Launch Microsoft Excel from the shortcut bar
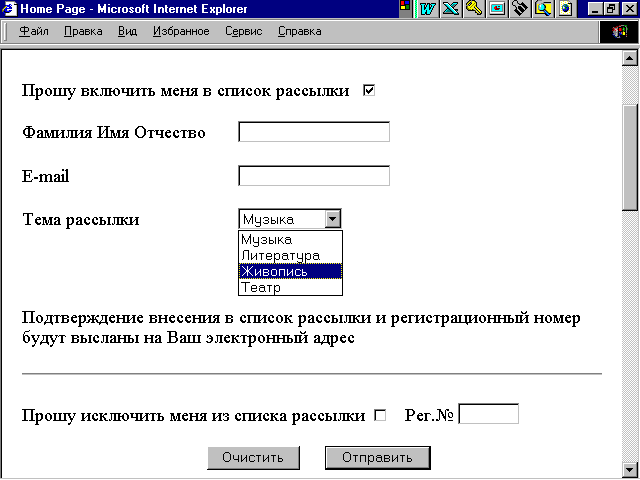The image size is (640, 480). [x=451, y=9]
